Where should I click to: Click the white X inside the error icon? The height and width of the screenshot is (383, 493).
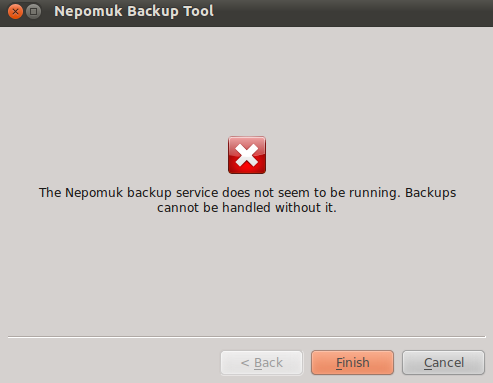(247, 155)
